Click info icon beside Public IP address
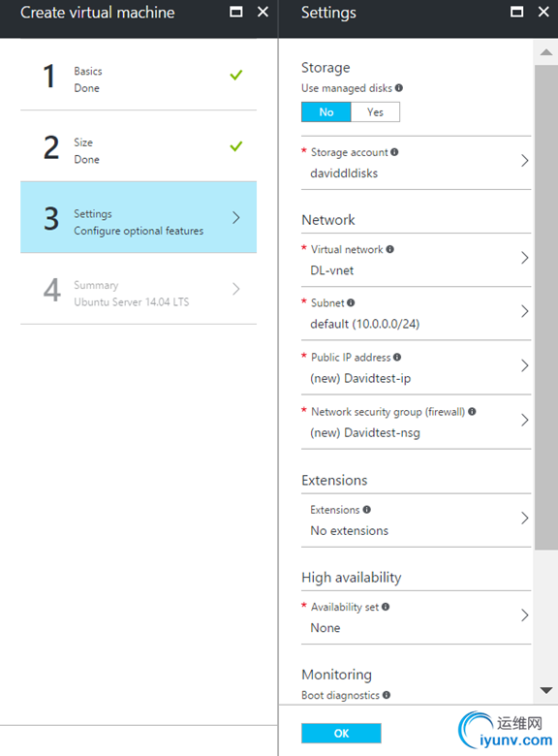558x756 pixels. coord(397,358)
